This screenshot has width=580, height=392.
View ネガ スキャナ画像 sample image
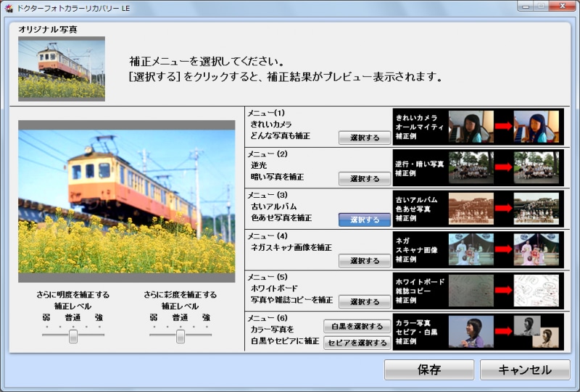pyautogui.click(x=478, y=250)
